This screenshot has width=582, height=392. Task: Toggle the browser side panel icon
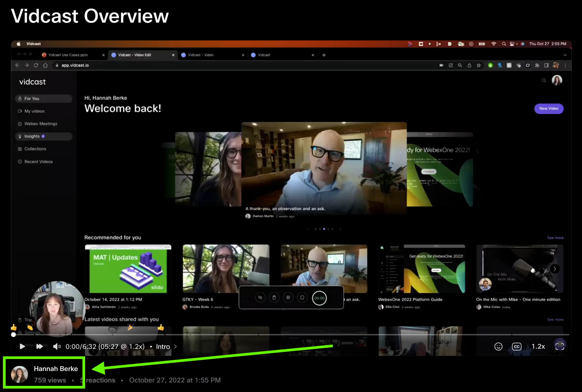[546, 65]
